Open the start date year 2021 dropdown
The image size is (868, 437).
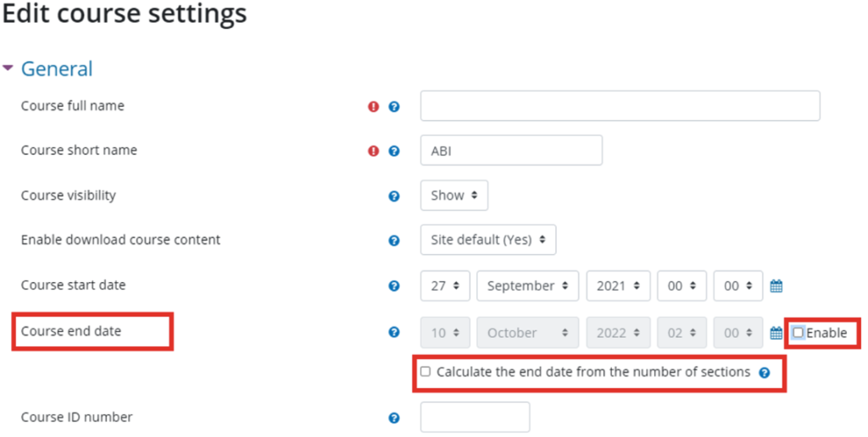tap(618, 286)
